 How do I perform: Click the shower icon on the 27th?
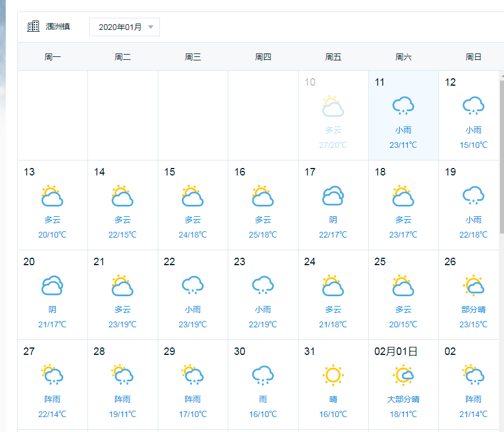52,375
